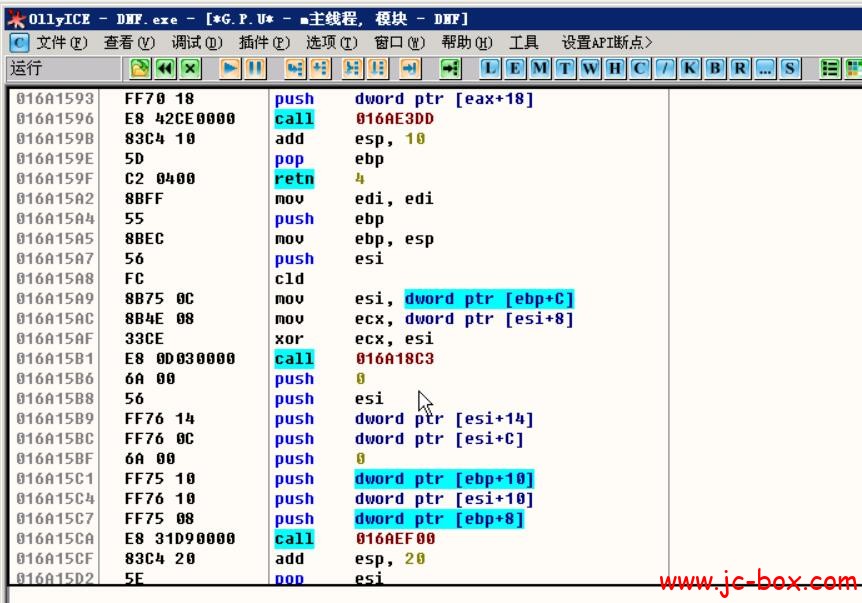862x603 pixels.
Task: Open the Log window with the L button
Action: pyautogui.click(x=490, y=69)
